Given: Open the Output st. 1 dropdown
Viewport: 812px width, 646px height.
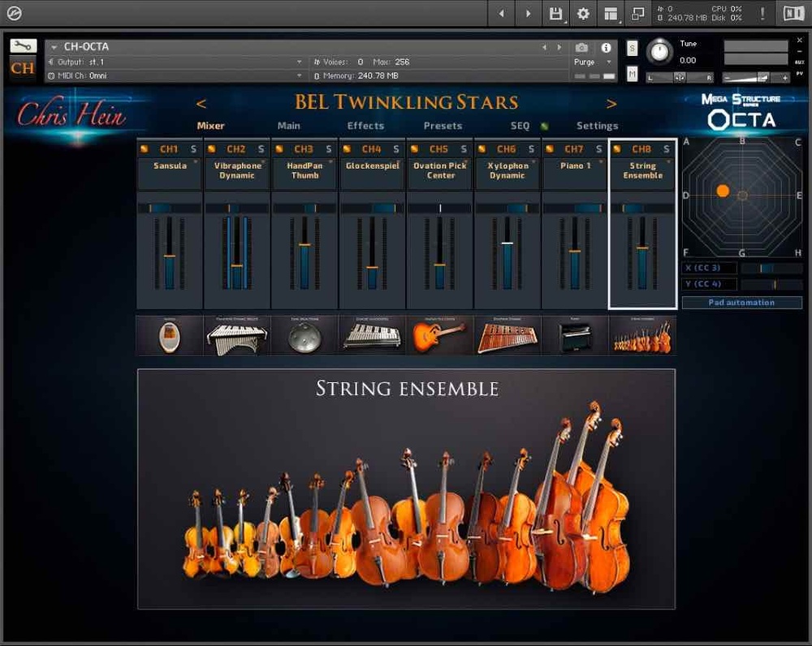Looking at the screenshot, I should tap(175, 62).
